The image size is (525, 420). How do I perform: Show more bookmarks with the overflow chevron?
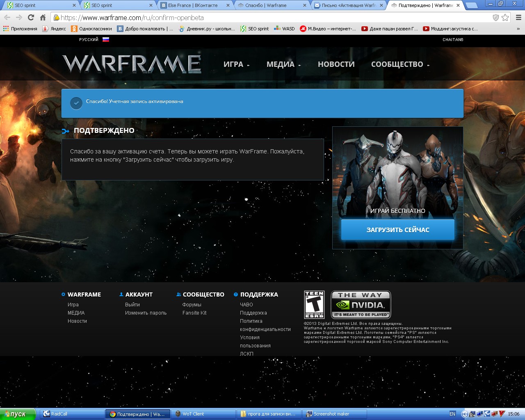coord(518,29)
